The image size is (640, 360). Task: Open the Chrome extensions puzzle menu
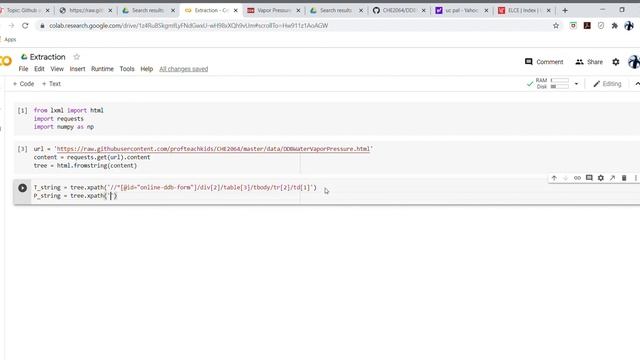pyautogui.click(x=615, y=26)
